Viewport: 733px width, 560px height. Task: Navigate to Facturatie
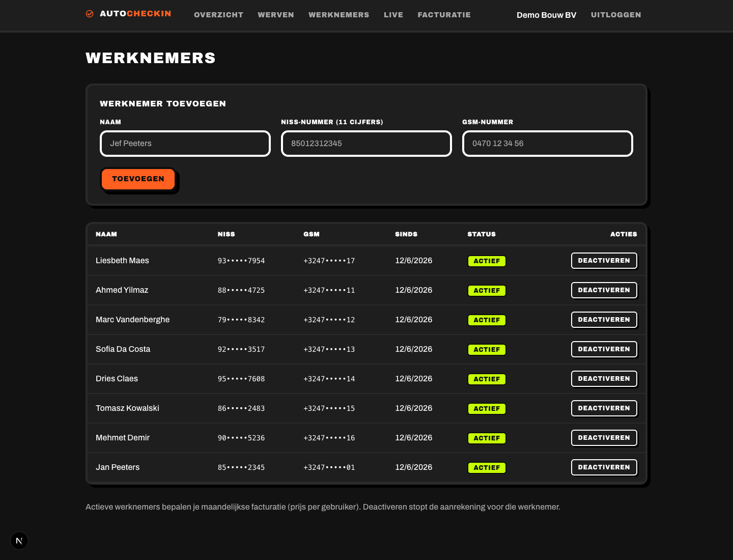(x=444, y=15)
